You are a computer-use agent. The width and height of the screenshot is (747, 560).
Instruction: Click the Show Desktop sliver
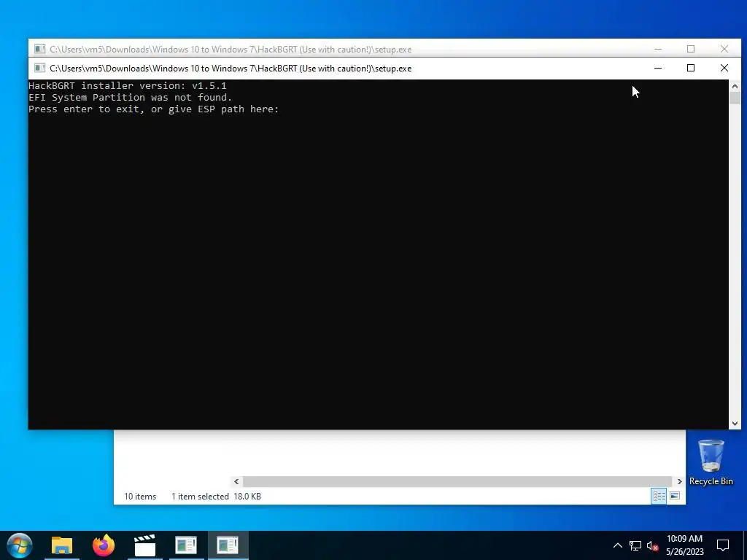coord(745,545)
